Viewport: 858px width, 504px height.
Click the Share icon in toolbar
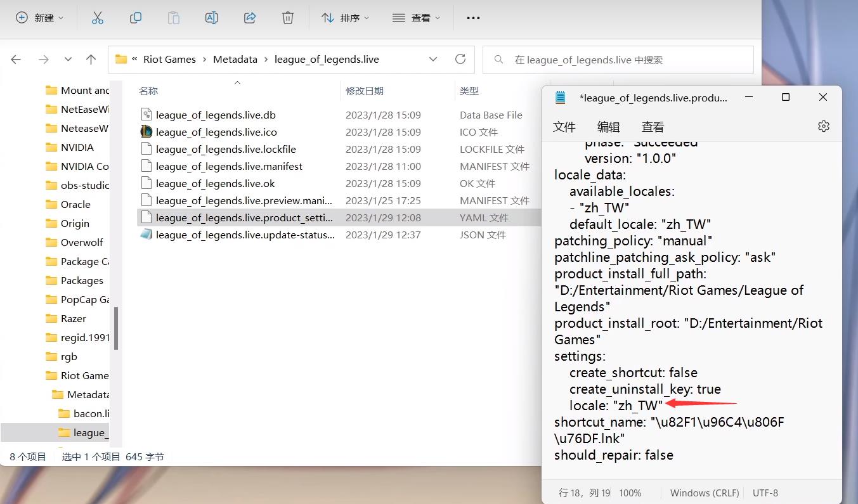pos(250,18)
